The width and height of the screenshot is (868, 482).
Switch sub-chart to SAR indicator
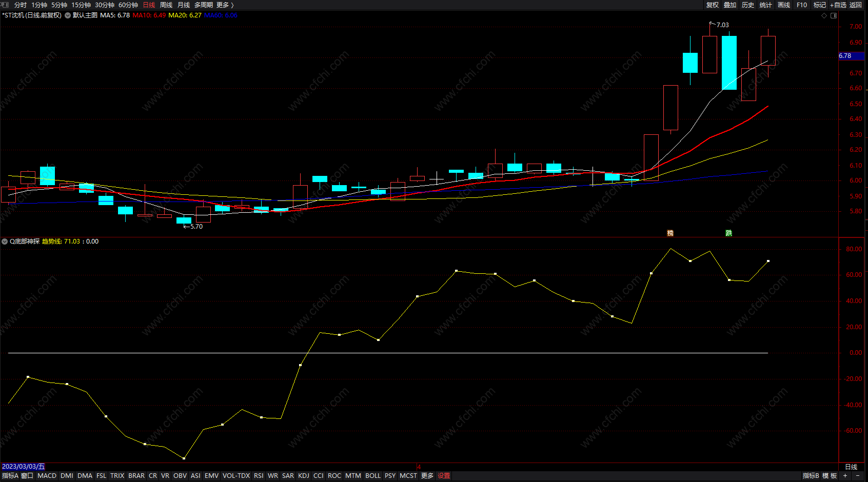click(x=288, y=476)
